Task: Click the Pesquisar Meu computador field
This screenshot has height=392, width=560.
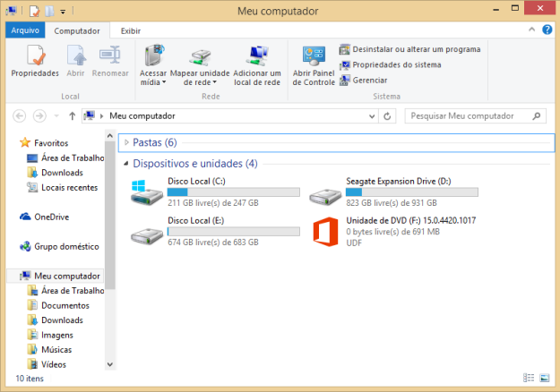Action: (x=476, y=116)
